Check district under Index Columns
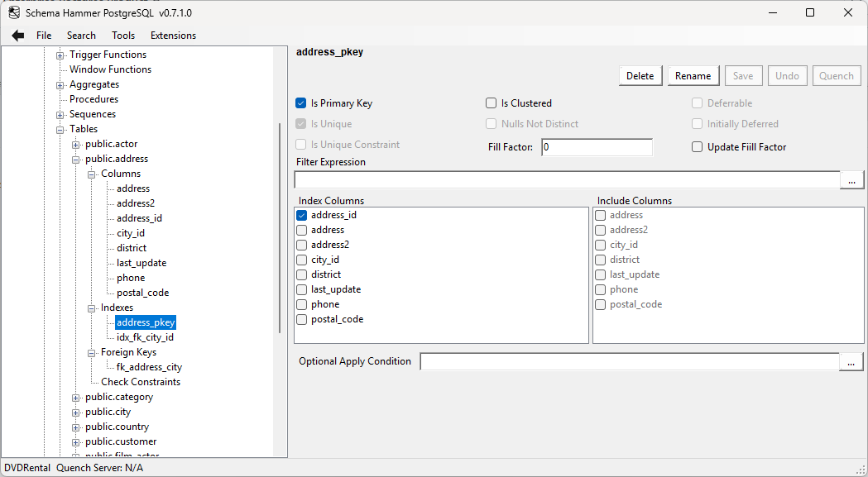868x477 pixels. (302, 274)
